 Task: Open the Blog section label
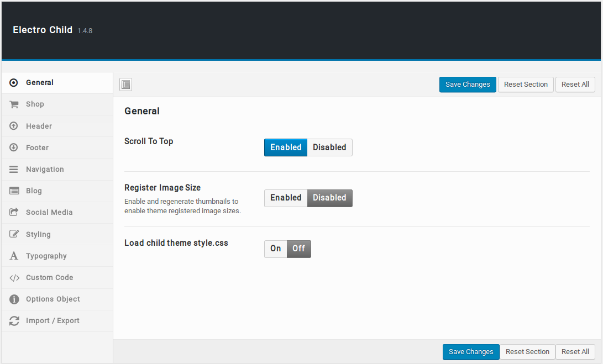34,191
